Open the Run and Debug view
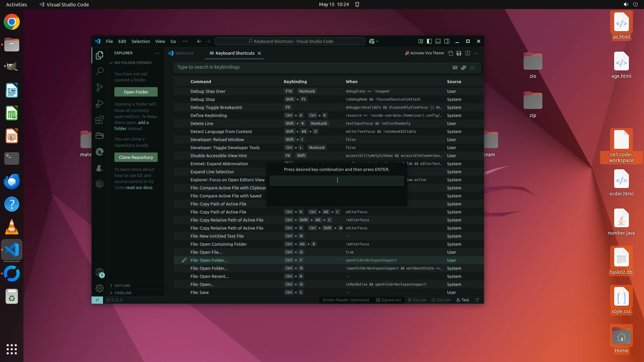 pyautogui.click(x=100, y=104)
